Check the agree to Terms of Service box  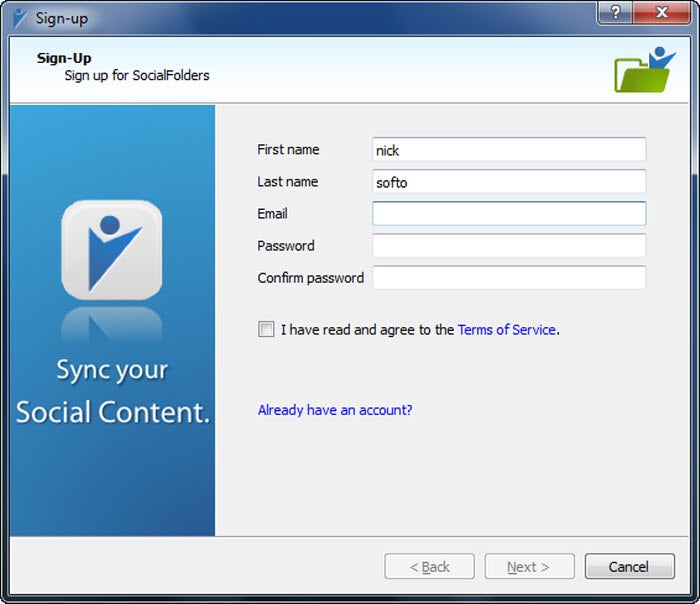tap(267, 329)
